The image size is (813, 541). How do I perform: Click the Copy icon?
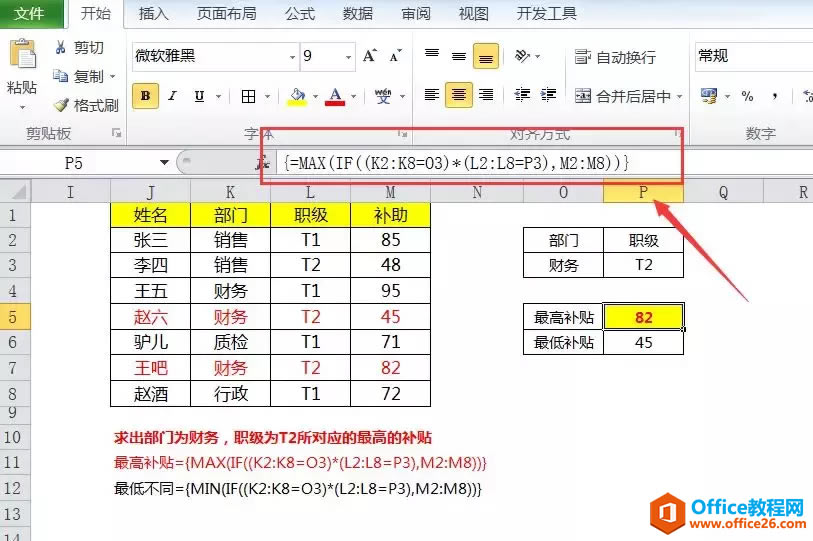[x=60, y=76]
